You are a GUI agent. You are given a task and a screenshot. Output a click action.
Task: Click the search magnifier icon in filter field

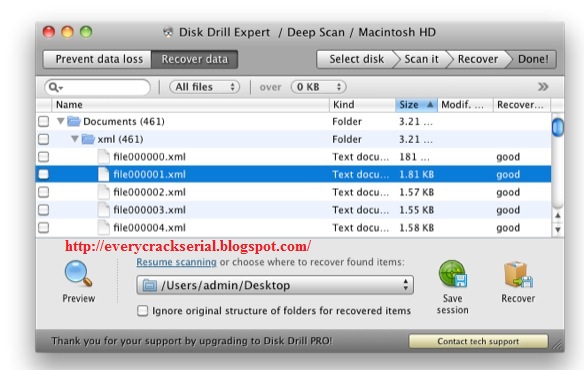pyautogui.click(x=54, y=87)
